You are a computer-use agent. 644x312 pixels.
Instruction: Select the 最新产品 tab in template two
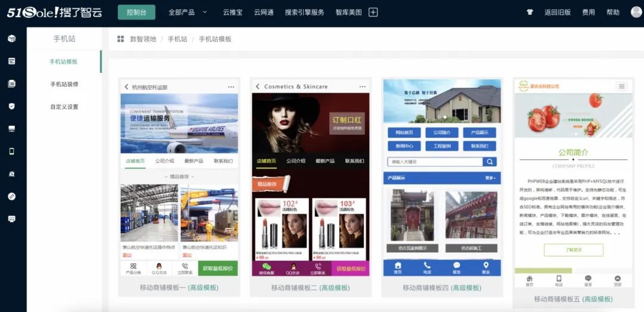click(x=325, y=161)
